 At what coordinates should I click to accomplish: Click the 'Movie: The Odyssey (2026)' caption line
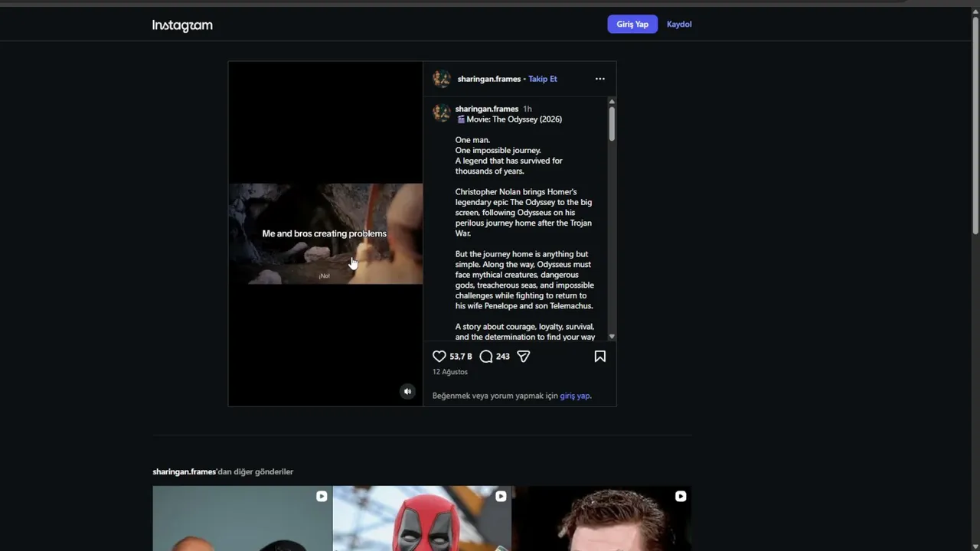(509, 119)
